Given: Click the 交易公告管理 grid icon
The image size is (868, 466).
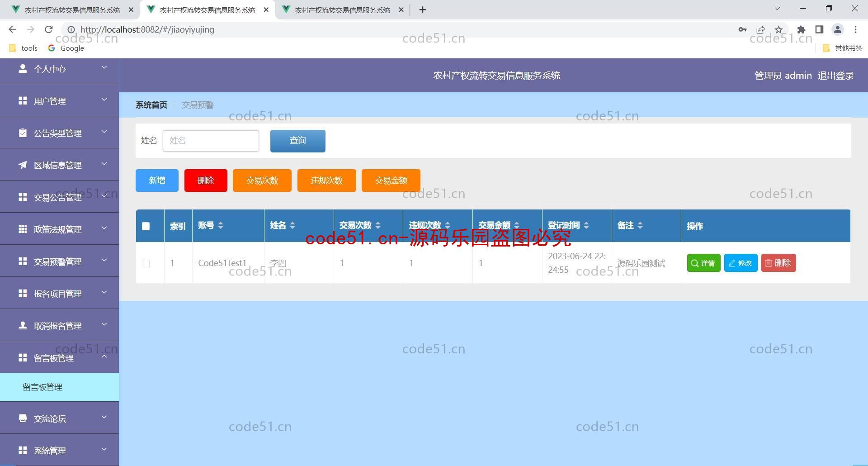Looking at the screenshot, I should point(23,197).
